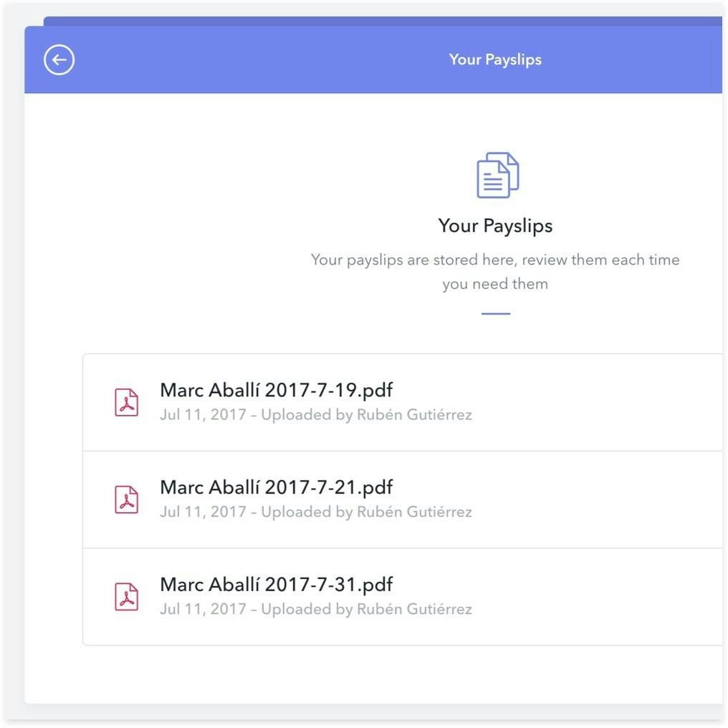Open Marc Aballí 2017-7-31.pdf

click(x=276, y=585)
